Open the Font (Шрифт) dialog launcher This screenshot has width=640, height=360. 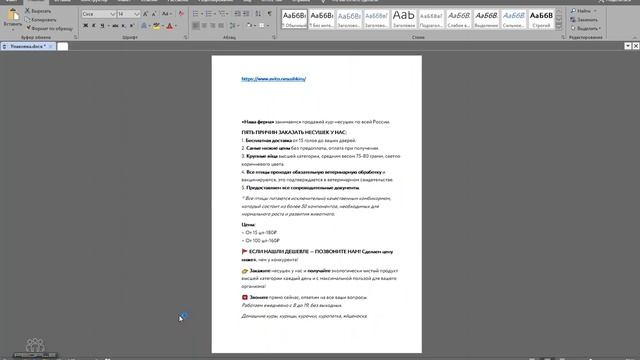pos(186,37)
